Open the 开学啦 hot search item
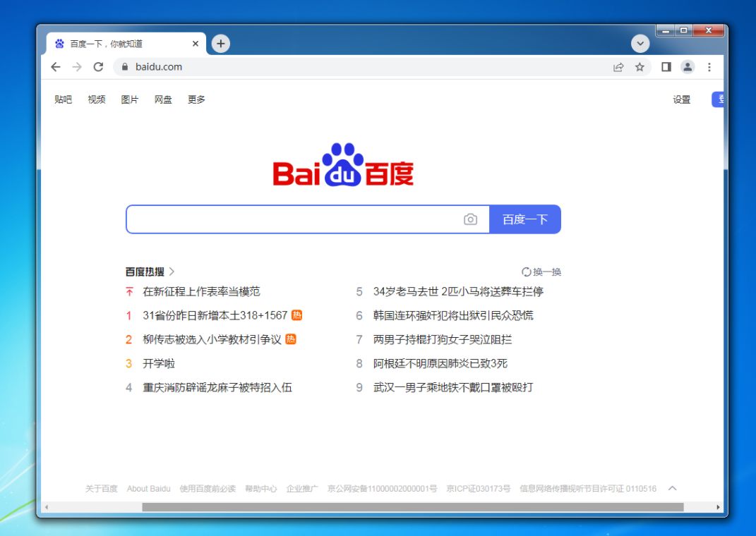The height and width of the screenshot is (536, 756). [159, 364]
